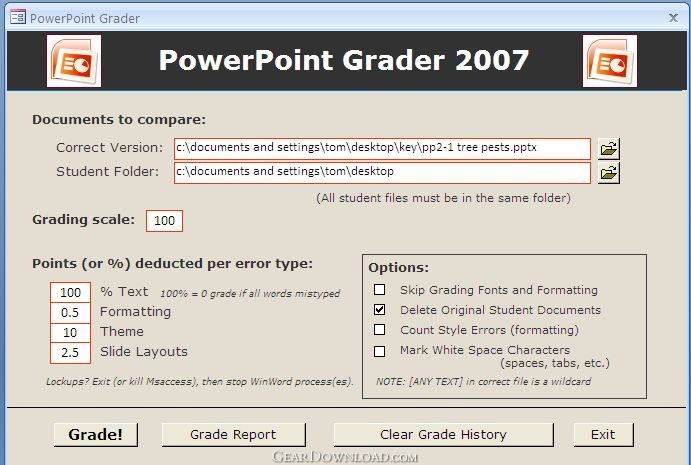
Task: Select the Formatting deduction field
Action: click(x=71, y=312)
